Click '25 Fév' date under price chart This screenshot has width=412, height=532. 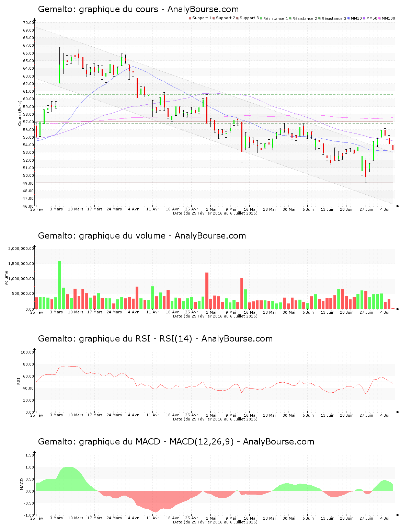[37, 209]
